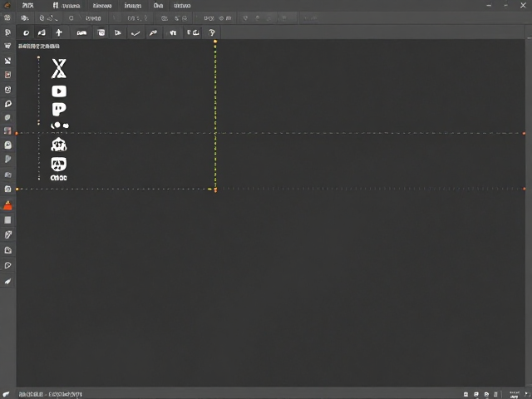Select the ghost-shaped logo on the canvas
The height and width of the screenshot is (399, 532).
(x=59, y=145)
